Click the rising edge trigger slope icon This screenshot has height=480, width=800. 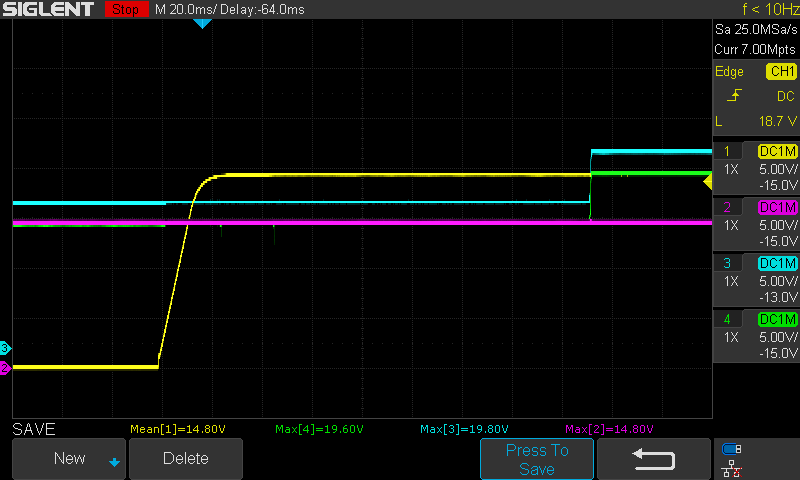pyautogui.click(x=734, y=95)
